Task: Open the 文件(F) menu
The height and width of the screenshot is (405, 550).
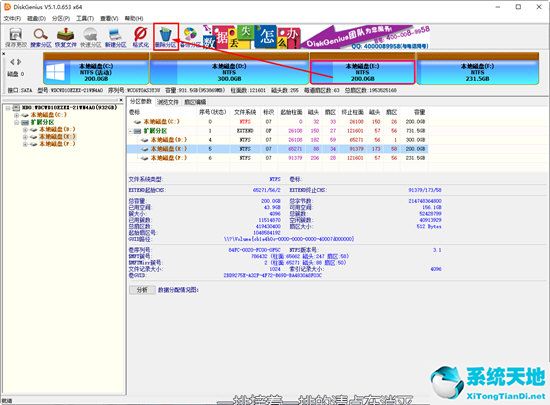Action: pos(12,18)
